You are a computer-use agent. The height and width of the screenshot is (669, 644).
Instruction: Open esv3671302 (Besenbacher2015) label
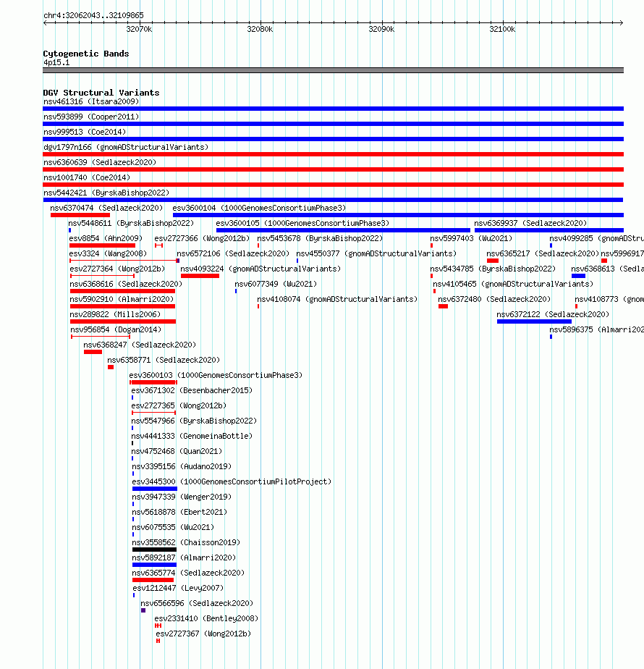point(192,390)
